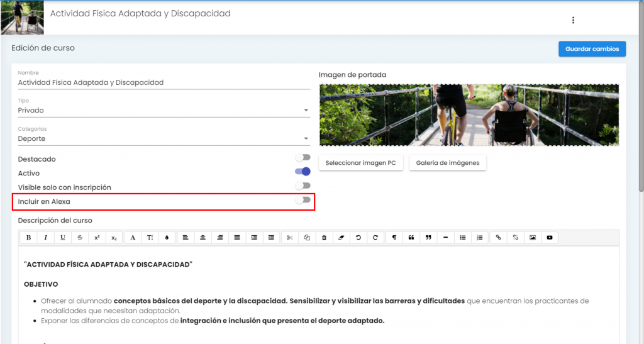Screen dimensions: 644x344
Task: Click Seleccionar imagen PC button
Action: click(x=360, y=163)
